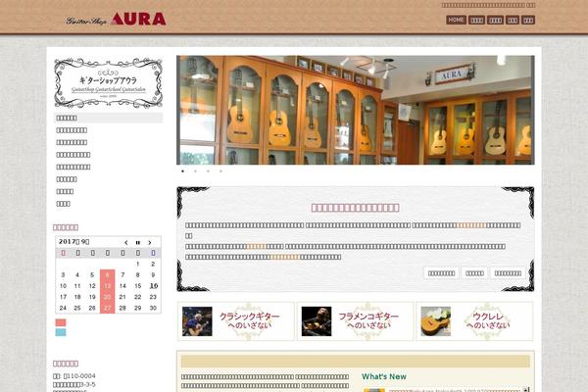Image resolution: width=588 pixels, height=392 pixels.
Task: Select highlighted date 13 in calendar
Action: click(x=107, y=286)
